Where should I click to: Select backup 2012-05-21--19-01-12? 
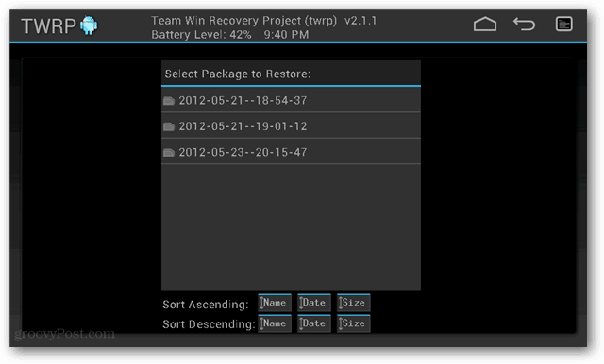(x=291, y=125)
